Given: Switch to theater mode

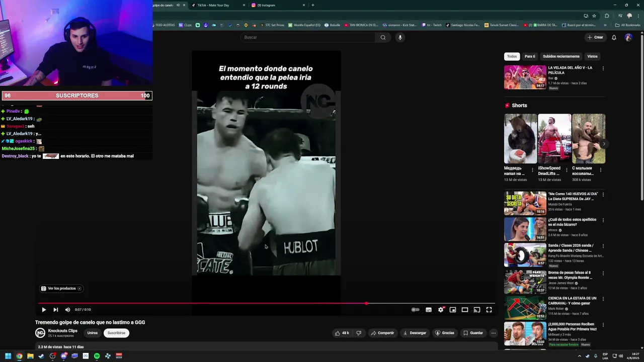Looking at the screenshot, I should click(x=465, y=310).
